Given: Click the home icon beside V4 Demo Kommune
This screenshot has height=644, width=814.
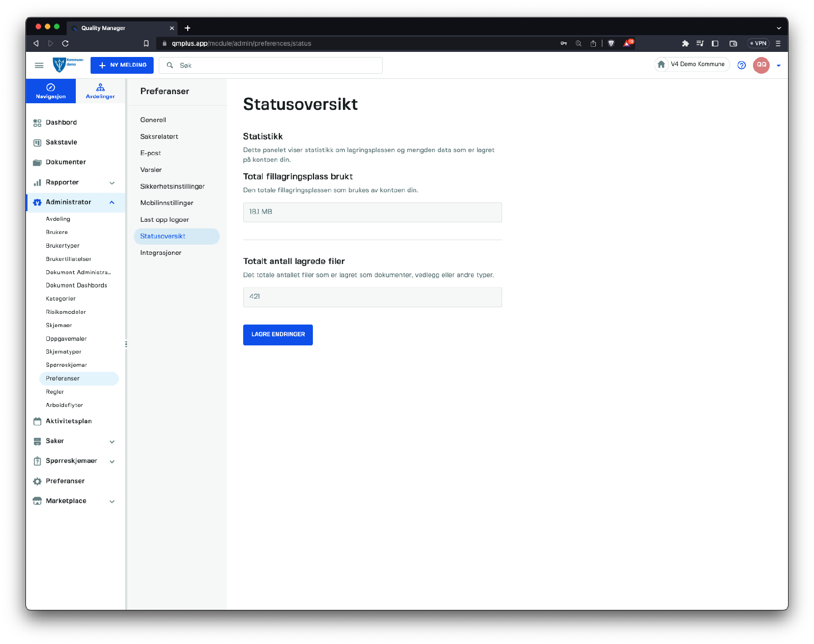Looking at the screenshot, I should (661, 65).
